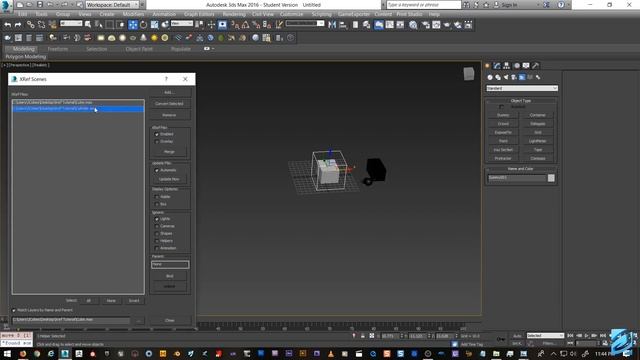The image size is (640, 360).
Task: Switch to the Object Paint ribbon tab
Action: (x=139, y=49)
